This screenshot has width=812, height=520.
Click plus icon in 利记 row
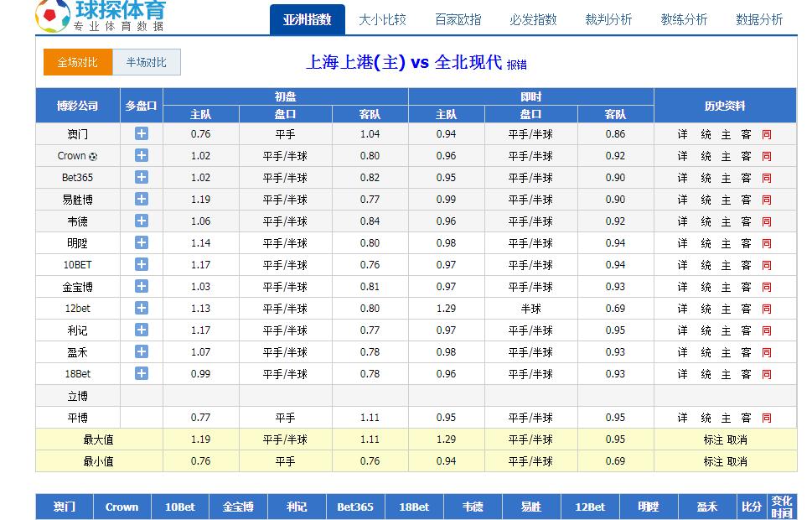[142, 330]
